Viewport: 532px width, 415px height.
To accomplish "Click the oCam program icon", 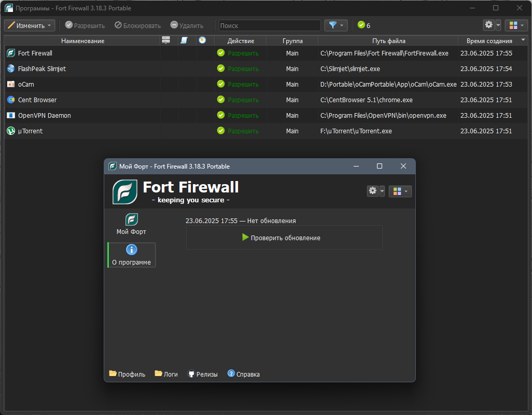I will coord(11,84).
